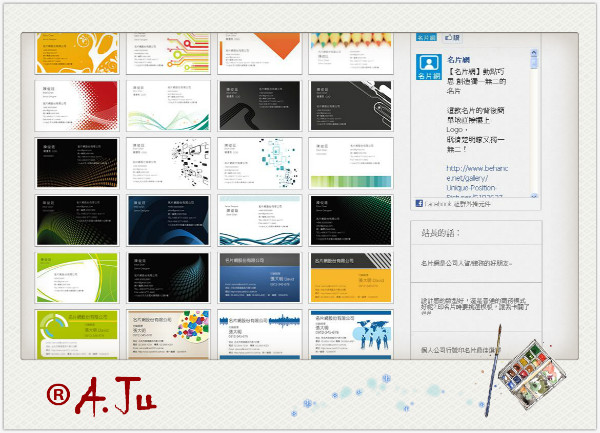Select the card with blue city skyline
This screenshot has height=433, width=600.
(x=259, y=334)
